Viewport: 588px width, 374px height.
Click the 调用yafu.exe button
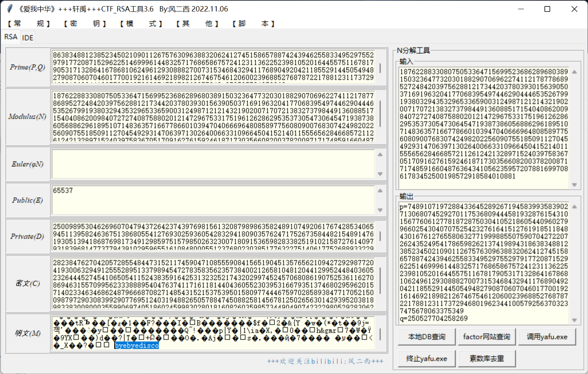547,337
